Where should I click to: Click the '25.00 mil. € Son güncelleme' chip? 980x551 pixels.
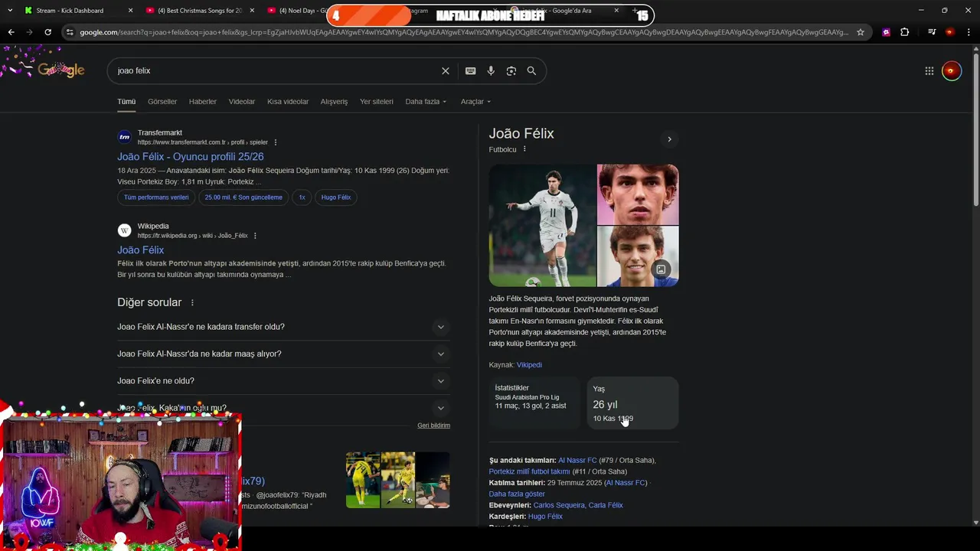(243, 197)
